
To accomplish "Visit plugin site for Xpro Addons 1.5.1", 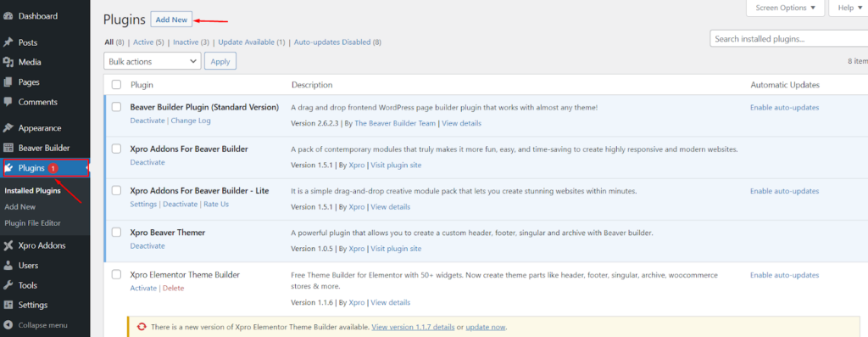I will [396, 166].
